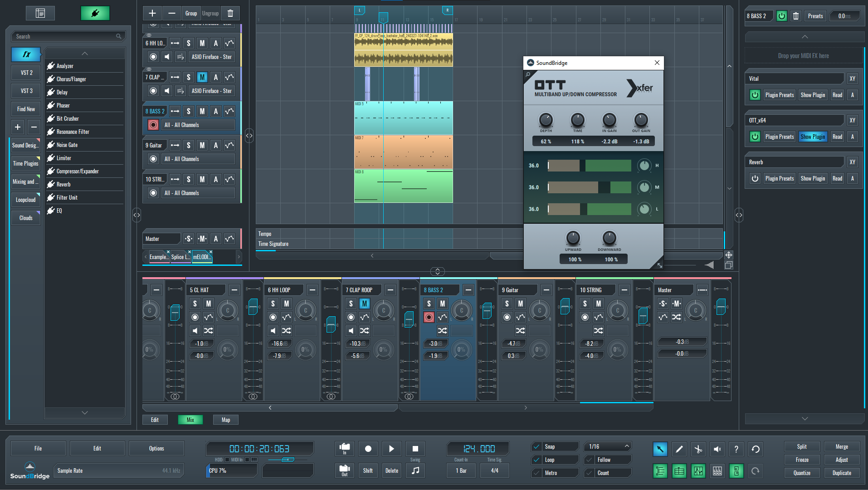Click the search magnifier in SoundBridge OTT window

pyautogui.click(x=528, y=75)
